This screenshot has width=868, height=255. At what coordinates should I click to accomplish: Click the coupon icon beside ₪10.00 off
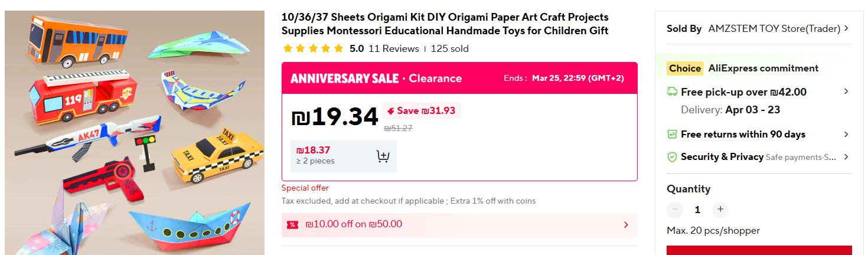pyautogui.click(x=292, y=224)
